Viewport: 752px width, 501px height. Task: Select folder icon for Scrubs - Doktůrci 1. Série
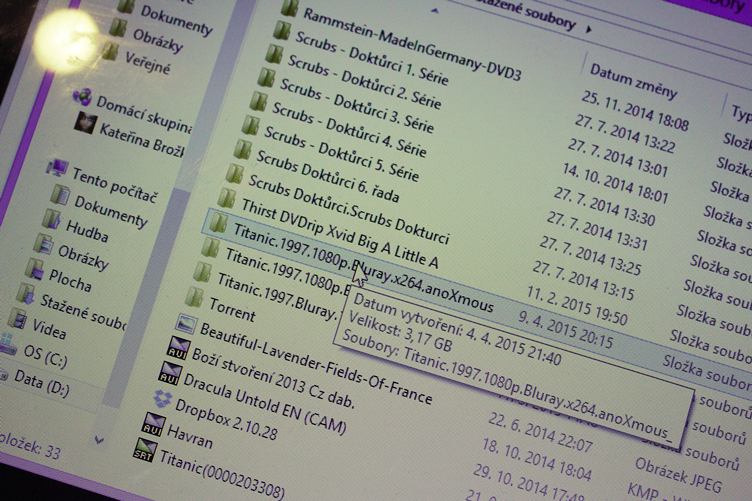(282, 30)
